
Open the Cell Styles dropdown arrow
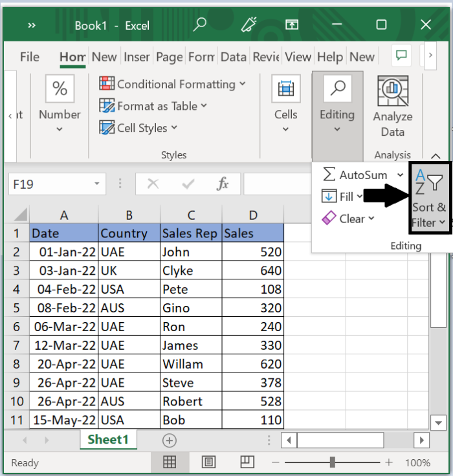[174, 127]
